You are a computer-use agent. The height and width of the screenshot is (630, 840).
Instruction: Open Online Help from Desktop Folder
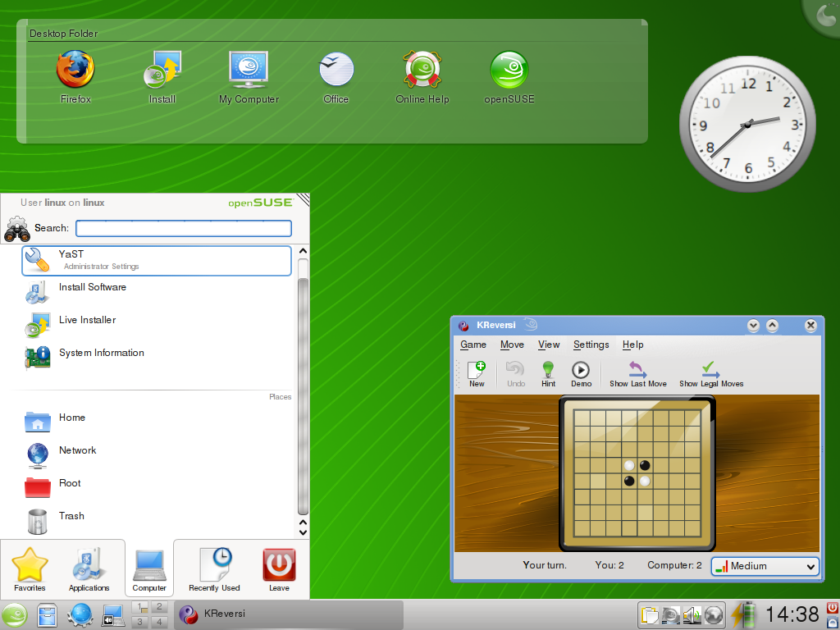click(x=422, y=77)
